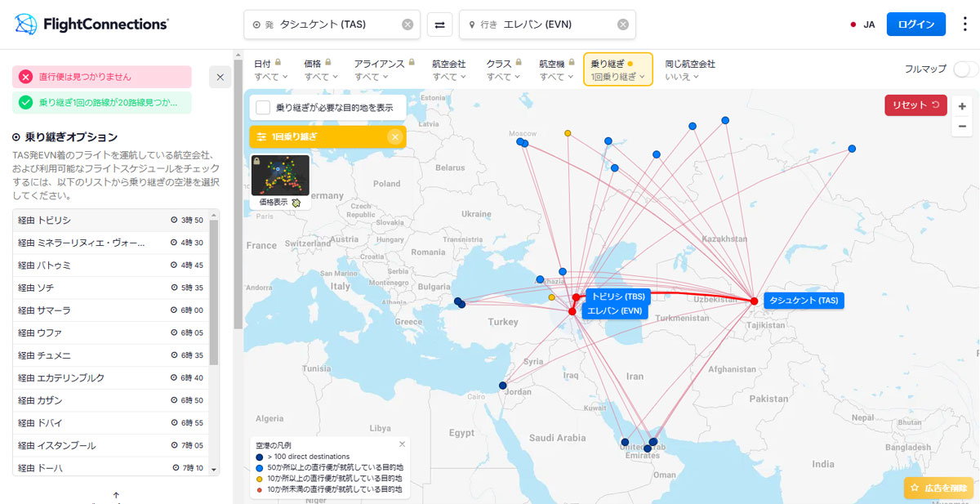980x504 pixels.
Task: Select the 経由 ウファ connection option
Action: click(111, 332)
